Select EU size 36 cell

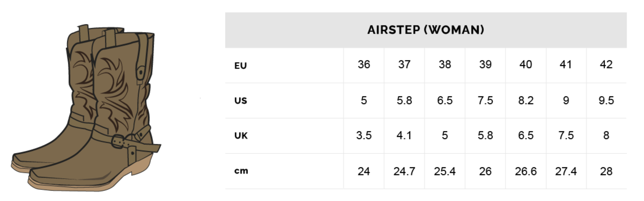click(x=364, y=64)
